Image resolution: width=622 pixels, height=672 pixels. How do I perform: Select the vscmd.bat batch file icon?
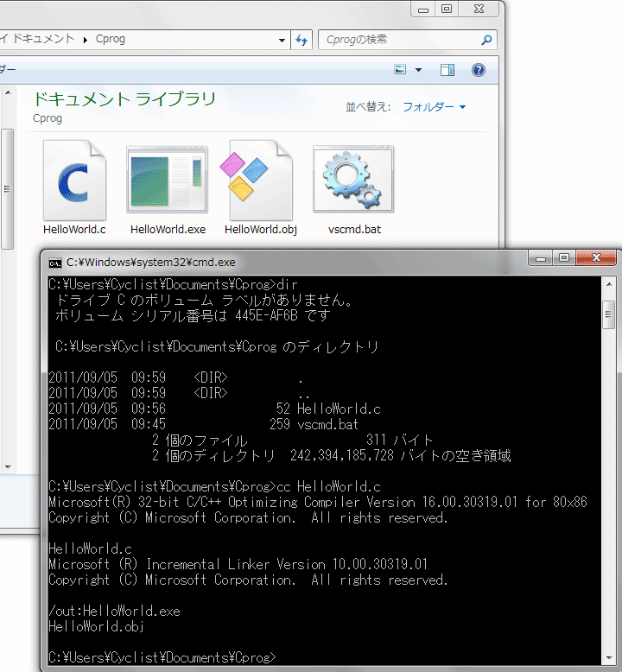(353, 180)
